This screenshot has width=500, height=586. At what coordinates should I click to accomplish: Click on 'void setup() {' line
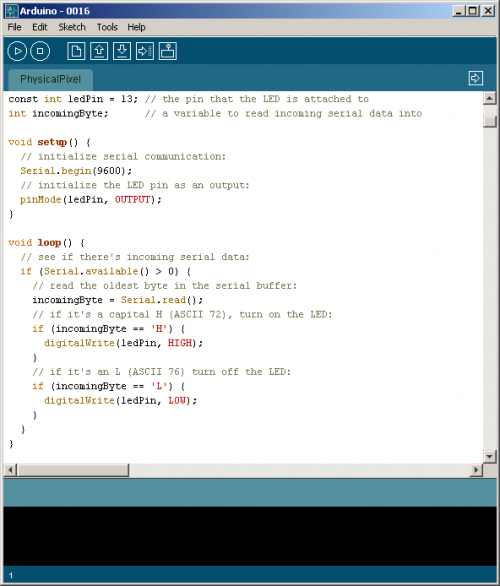49,142
